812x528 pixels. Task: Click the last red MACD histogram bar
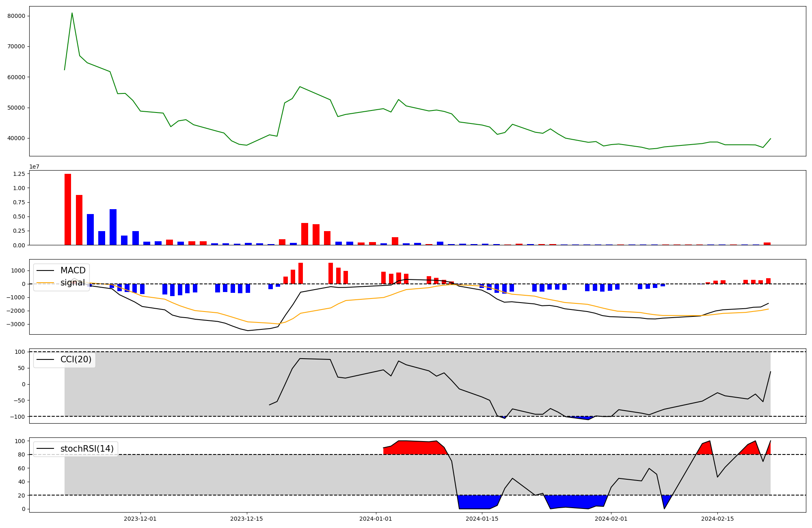tap(768, 281)
